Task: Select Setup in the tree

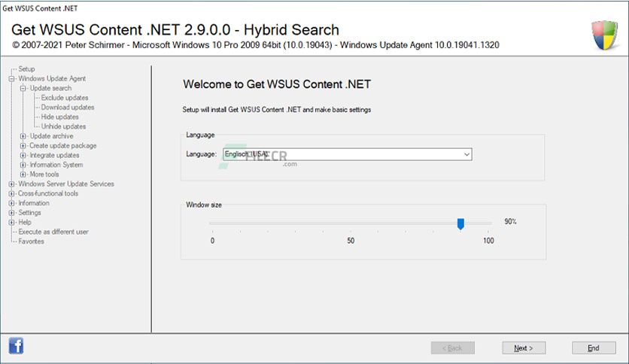Action: (x=26, y=69)
